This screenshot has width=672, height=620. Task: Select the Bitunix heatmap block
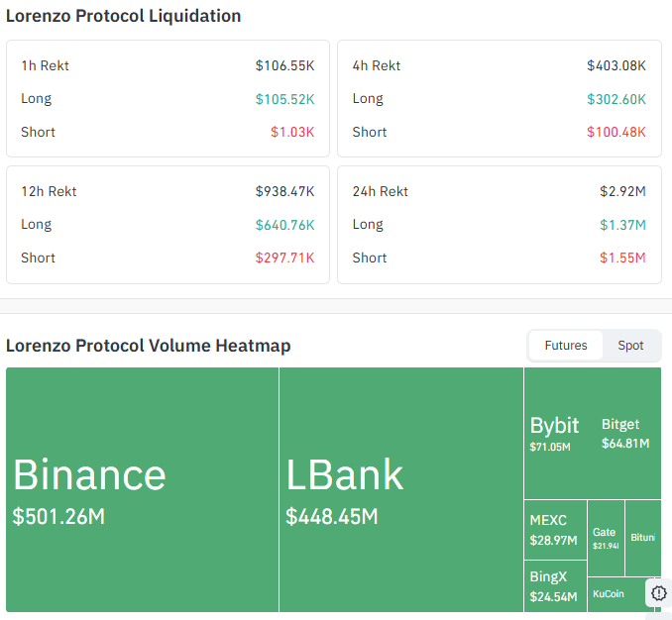point(643,538)
